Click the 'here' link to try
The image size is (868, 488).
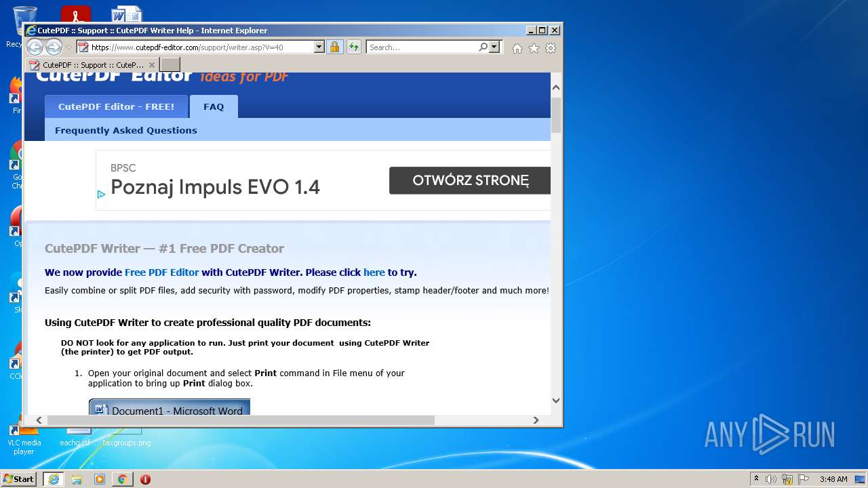[374, 272]
